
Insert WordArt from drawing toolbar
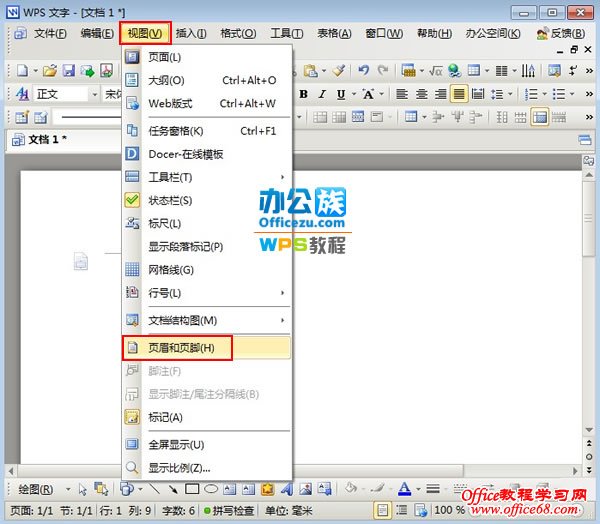pyautogui.click(x=287, y=489)
